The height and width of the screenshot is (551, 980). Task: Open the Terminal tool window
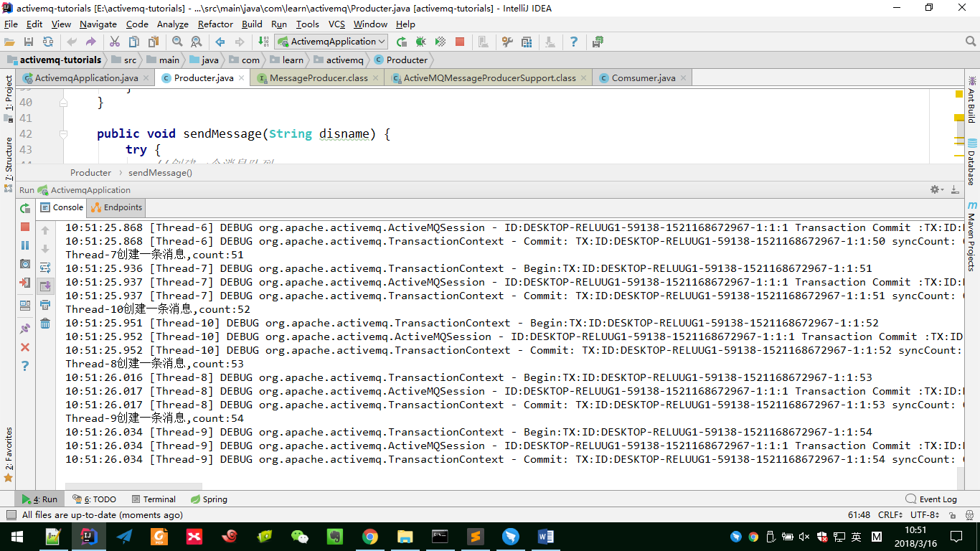pyautogui.click(x=154, y=499)
